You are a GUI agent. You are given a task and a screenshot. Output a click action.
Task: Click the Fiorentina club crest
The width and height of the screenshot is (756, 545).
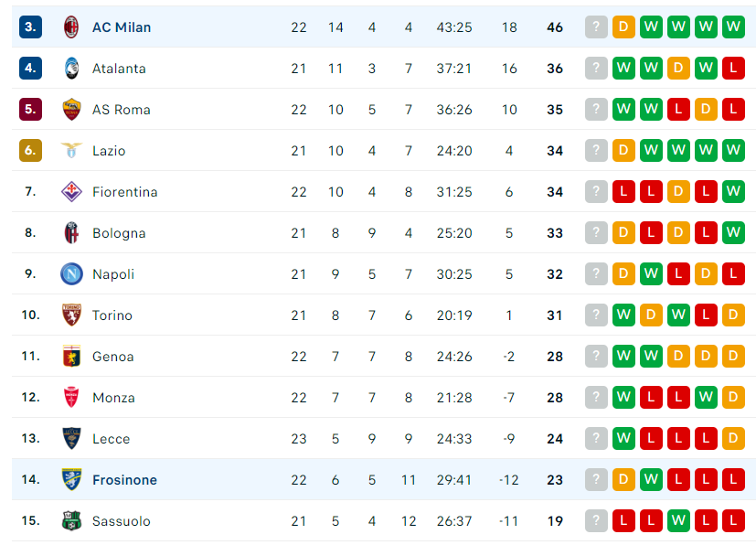71,191
